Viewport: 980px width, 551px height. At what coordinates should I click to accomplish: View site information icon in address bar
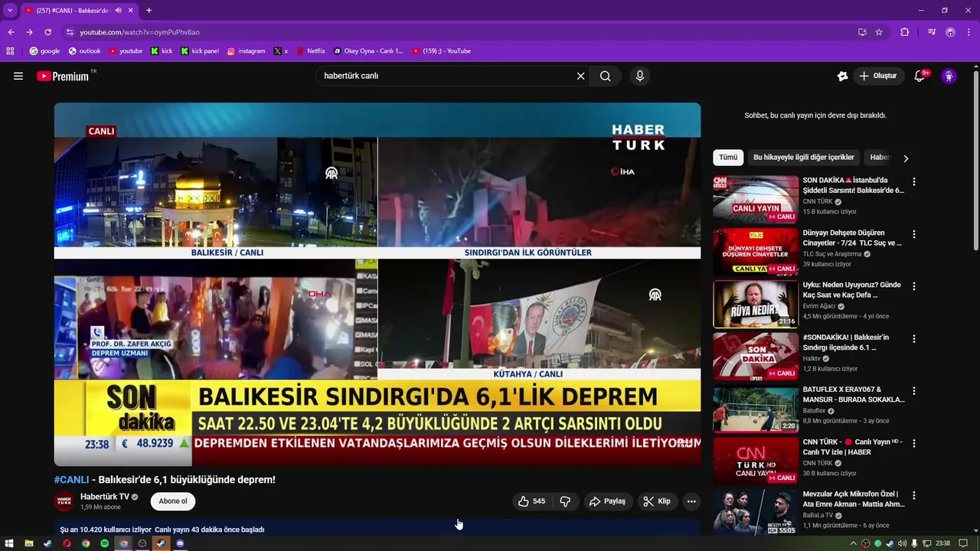click(70, 32)
